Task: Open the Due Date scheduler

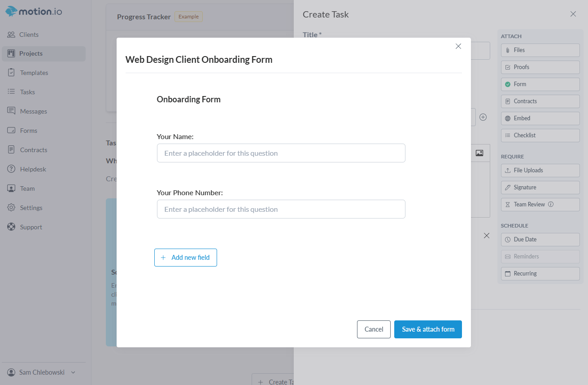Action: [x=540, y=240]
